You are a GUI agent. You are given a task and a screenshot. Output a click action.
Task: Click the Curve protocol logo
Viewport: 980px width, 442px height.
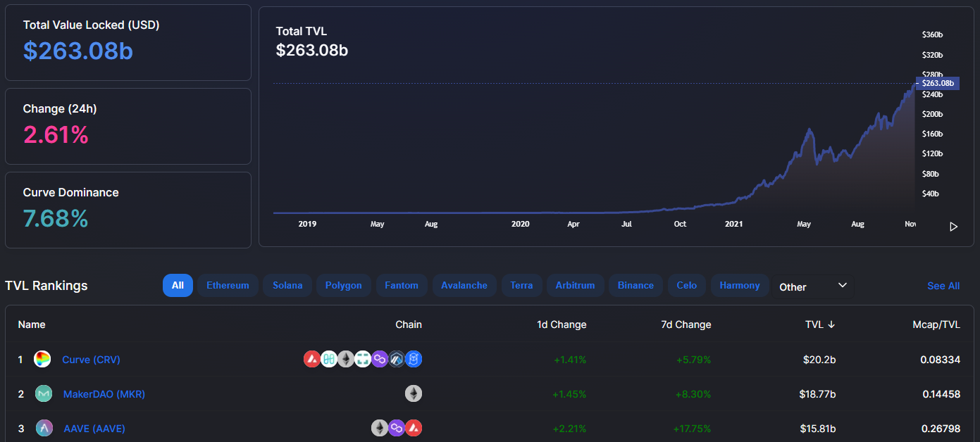tap(42, 359)
